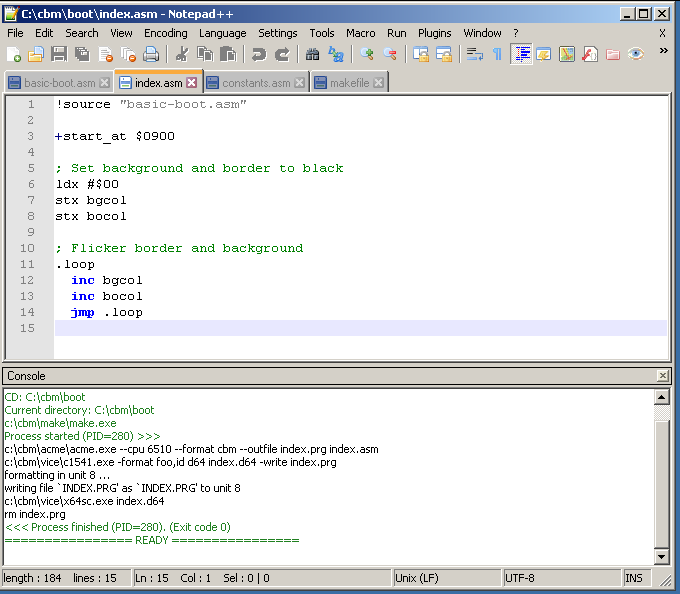Click the 'rm index.prg' console line

[35, 514]
